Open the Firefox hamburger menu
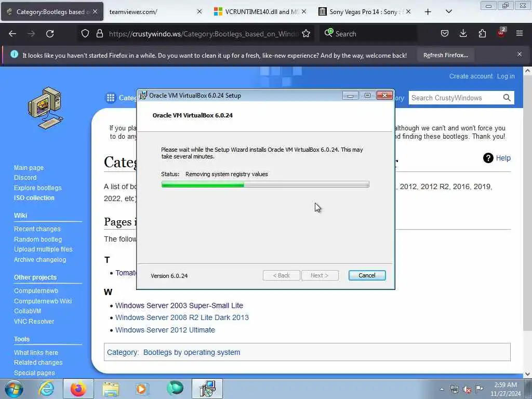The height and width of the screenshot is (399, 532). tap(520, 33)
